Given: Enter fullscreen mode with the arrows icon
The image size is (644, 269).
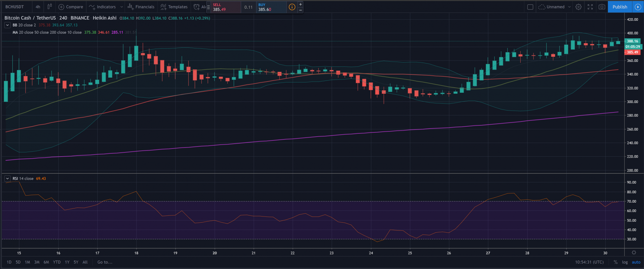Looking at the screenshot, I should tap(590, 7).
